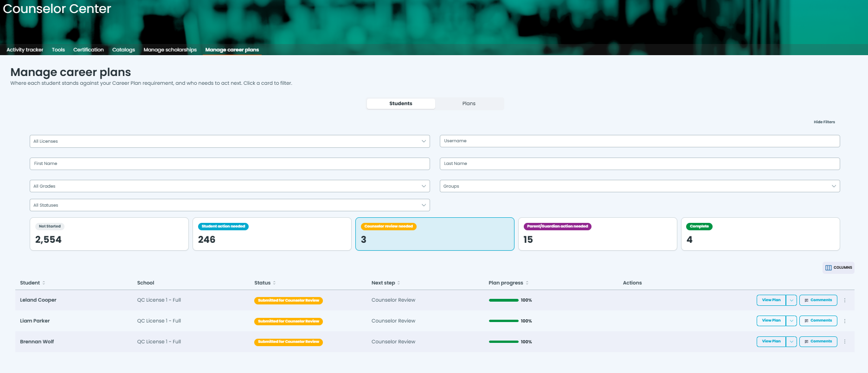The height and width of the screenshot is (373, 868).
Task: Open the Columns chooser button
Action: click(838, 267)
